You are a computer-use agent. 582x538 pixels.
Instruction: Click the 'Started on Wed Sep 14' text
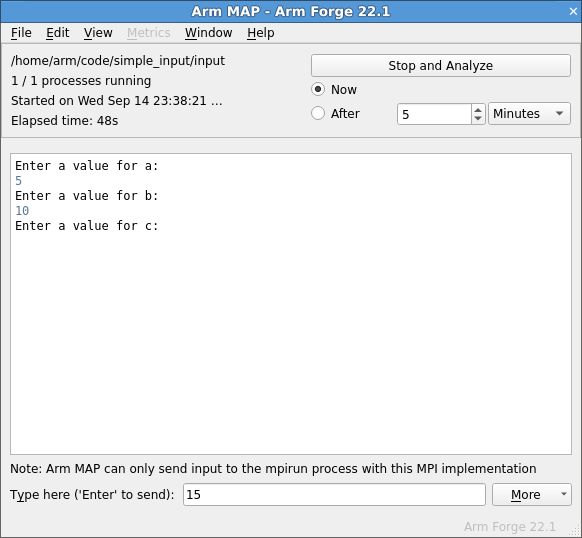coord(117,101)
